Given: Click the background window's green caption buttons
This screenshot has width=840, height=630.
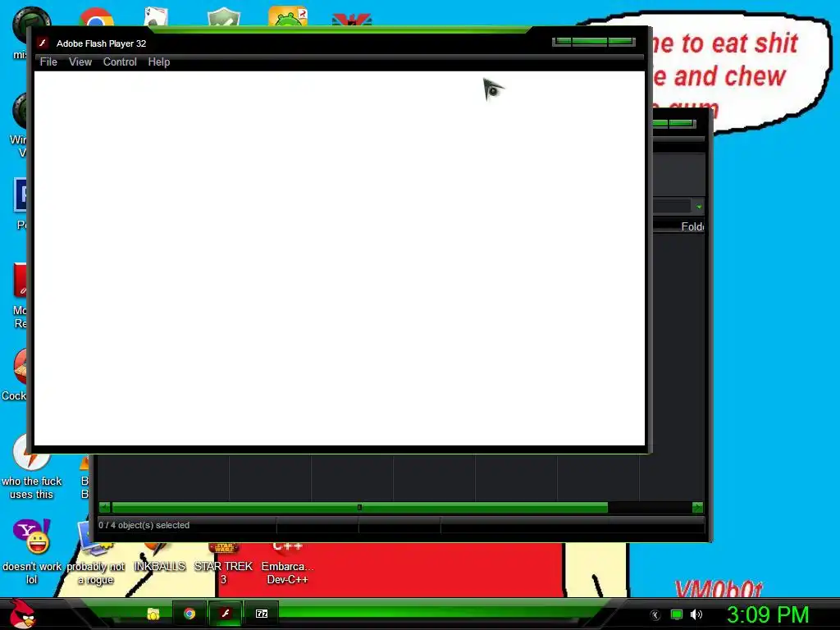Looking at the screenshot, I should [674, 123].
